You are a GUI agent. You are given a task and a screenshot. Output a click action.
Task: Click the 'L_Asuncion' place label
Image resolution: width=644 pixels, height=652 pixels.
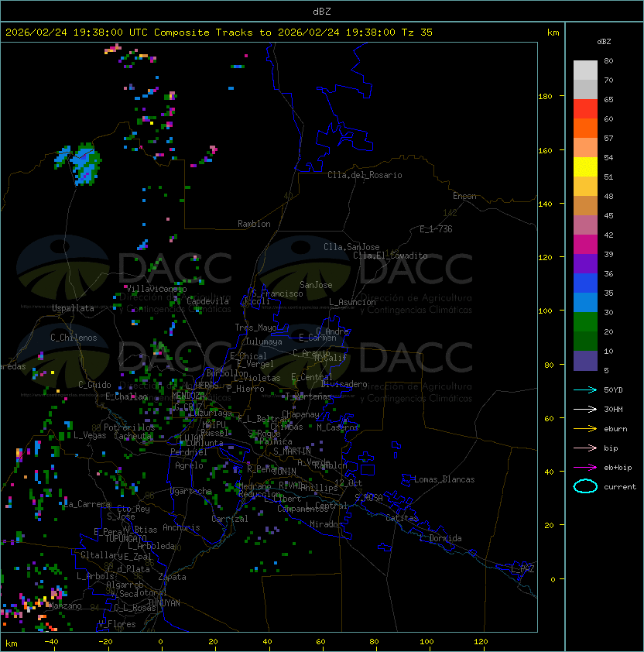click(x=352, y=302)
